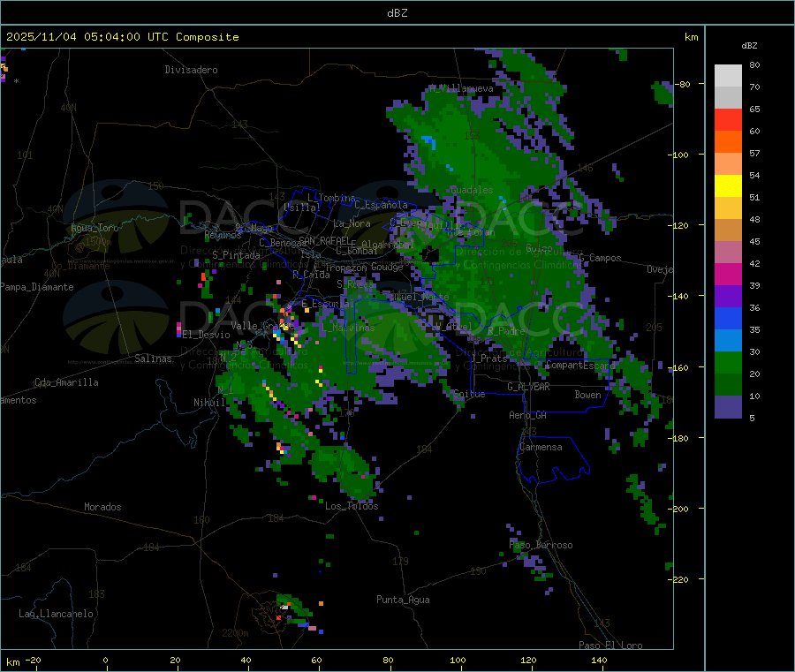The image size is (795, 672).
Task: Click the 'Divisadero' map label
Action: pyautogui.click(x=191, y=70)
